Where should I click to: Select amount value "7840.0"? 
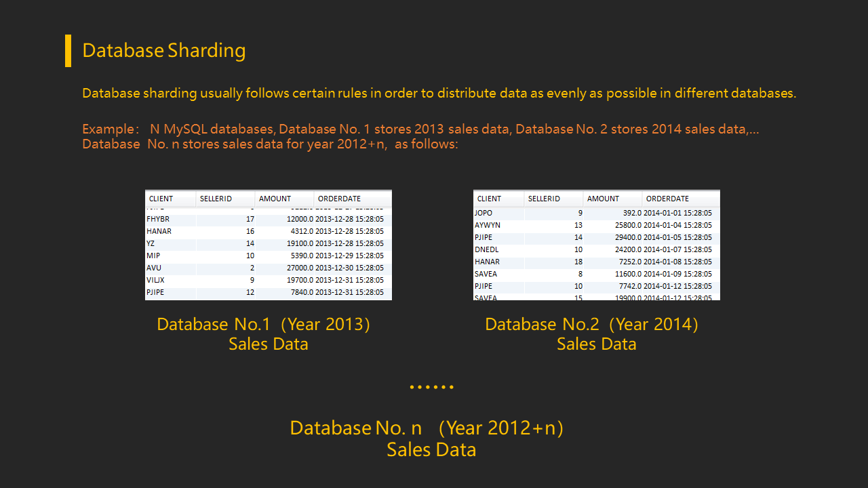pyautogui.click(x=300, y=292)
